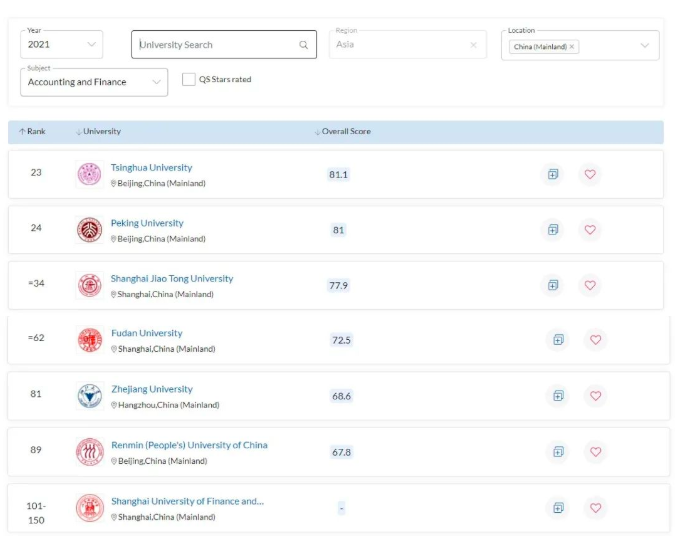
Task: Select the 72.5 overall score
Action: coord(341,340)
